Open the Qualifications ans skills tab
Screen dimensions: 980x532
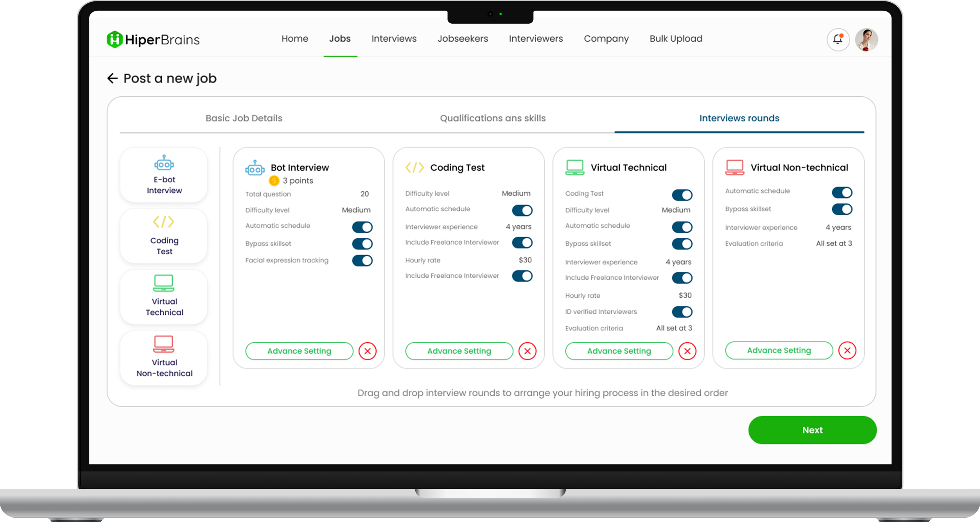coord(493,118)
